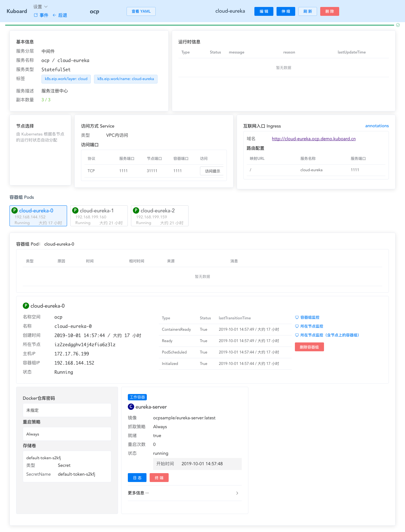Click the green P icon of cloud-eureka-2

click(136, 210)
